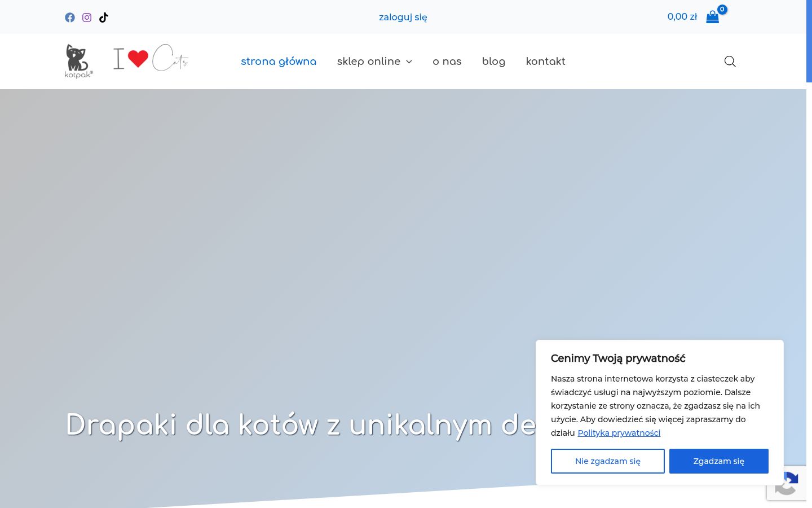
Task: Click the kotpak cat logo
Action: [78, 61]
